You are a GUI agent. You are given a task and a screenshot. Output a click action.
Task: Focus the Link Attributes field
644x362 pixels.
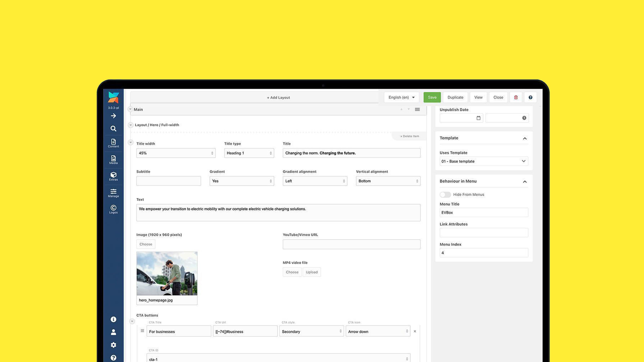pos(484,232)
